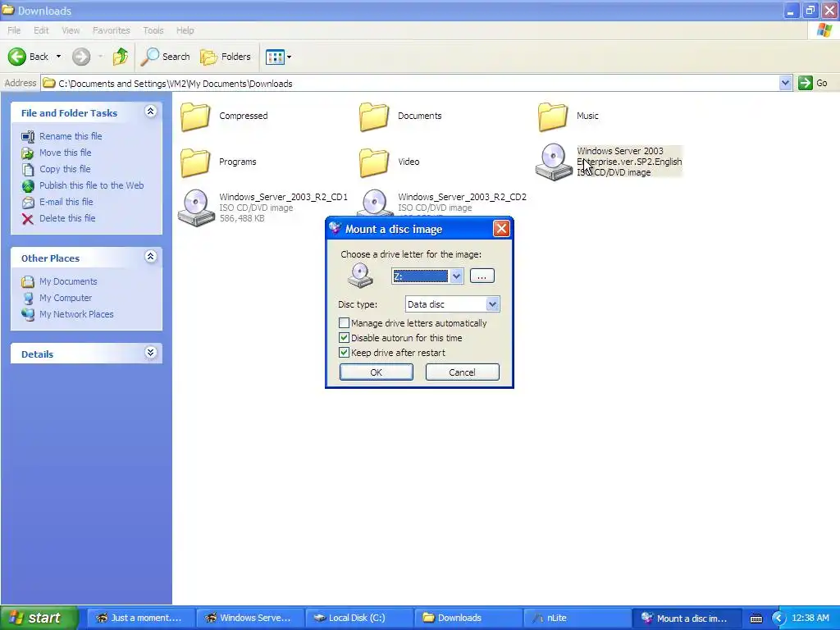The height and width of the screenshot is (630, 840).
Task: Open the drive letter Z: dropdown
Action: [456, 276]
